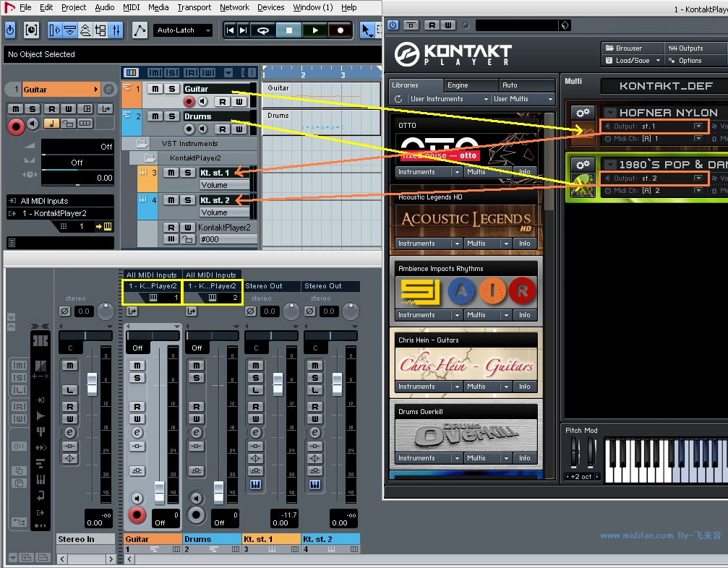Mute the Drums track in track list
728x568 pixels.
155,116
